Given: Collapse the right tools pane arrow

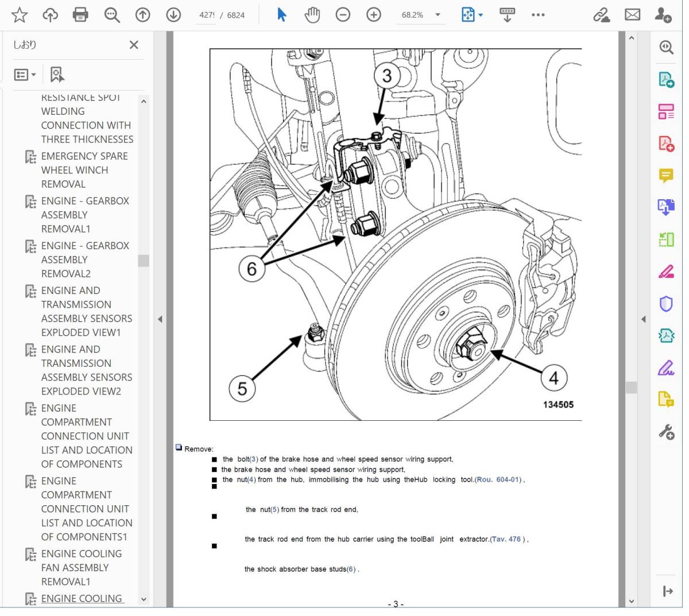Looking at the screenshot, I should 643,319.
